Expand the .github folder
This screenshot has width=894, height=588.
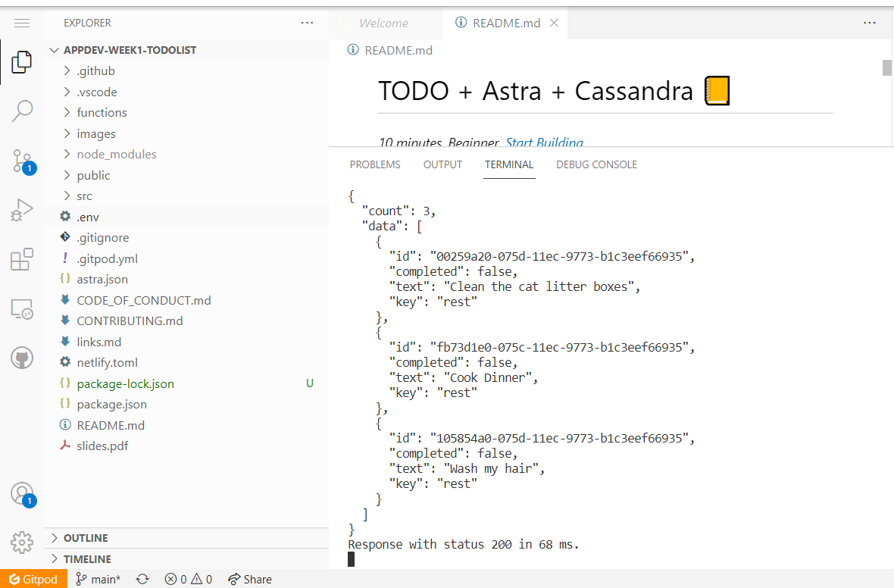[187, 70]
